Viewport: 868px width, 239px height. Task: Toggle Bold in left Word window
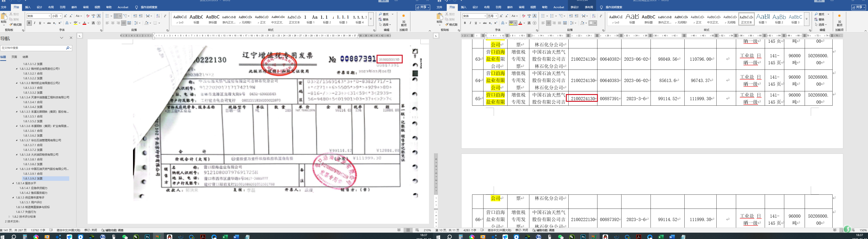click(29, 23)
